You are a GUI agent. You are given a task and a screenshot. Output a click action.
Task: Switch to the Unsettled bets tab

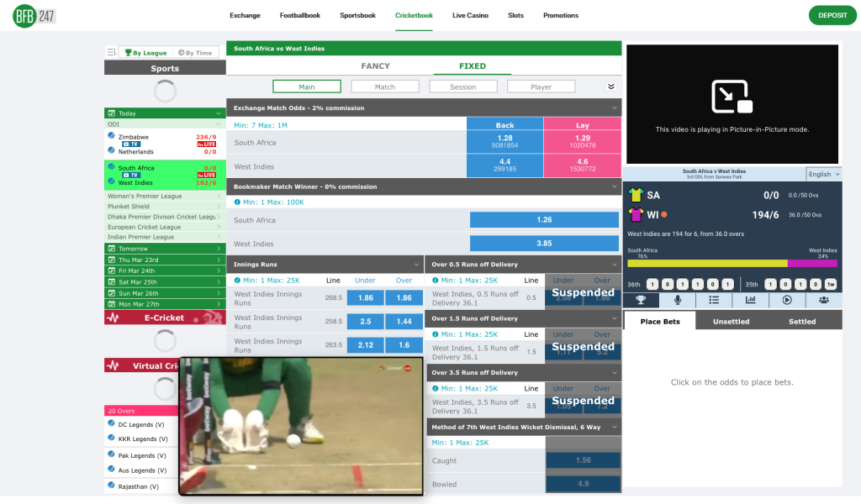click(731, 322)
